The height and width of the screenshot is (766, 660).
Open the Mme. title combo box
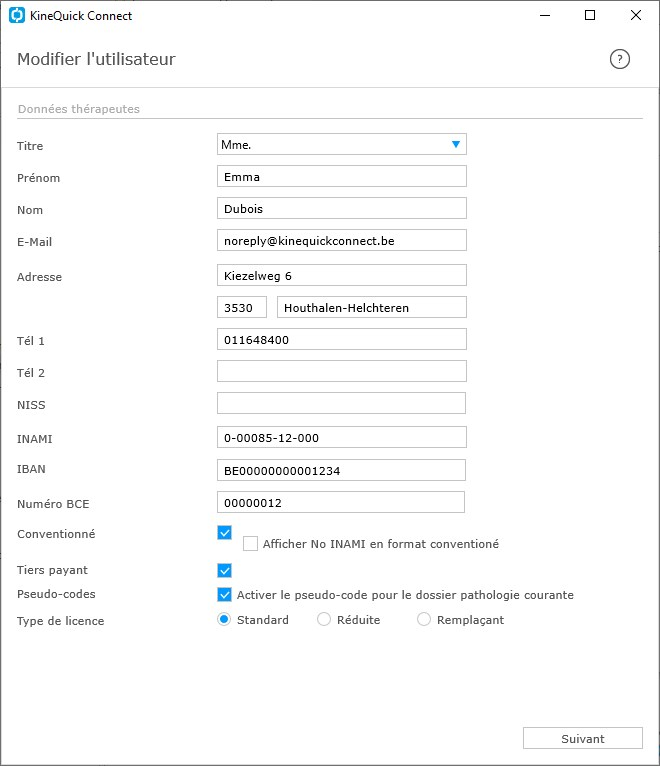point(341,144)
